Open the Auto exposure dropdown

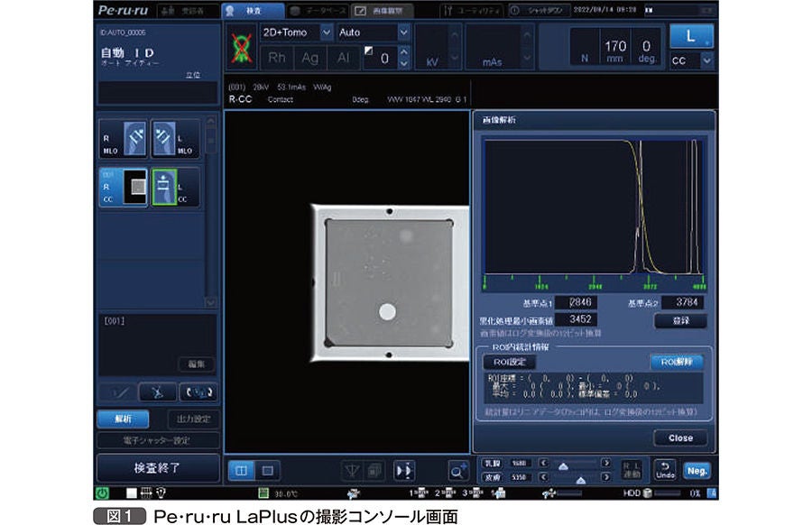coord(374,32)
